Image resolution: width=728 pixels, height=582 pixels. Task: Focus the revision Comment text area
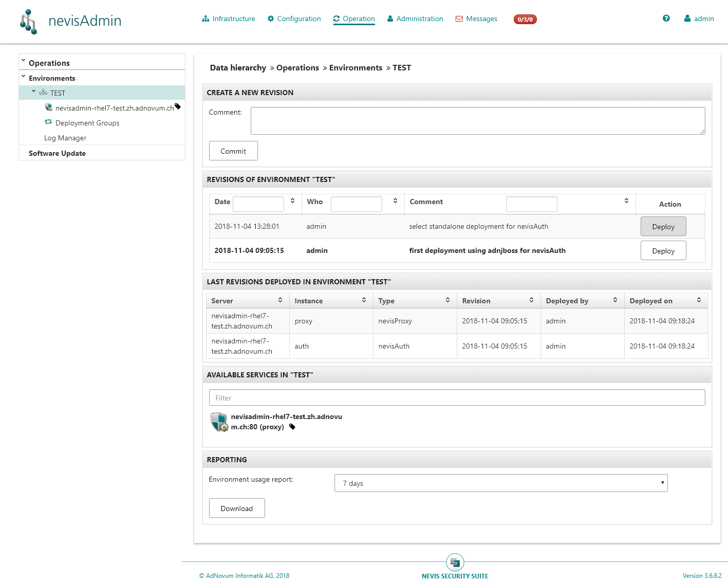pos(478,121)
